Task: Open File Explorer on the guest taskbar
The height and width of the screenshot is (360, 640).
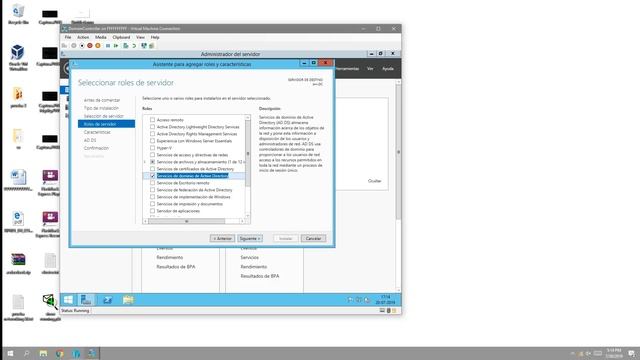Action: coord(128,300)
